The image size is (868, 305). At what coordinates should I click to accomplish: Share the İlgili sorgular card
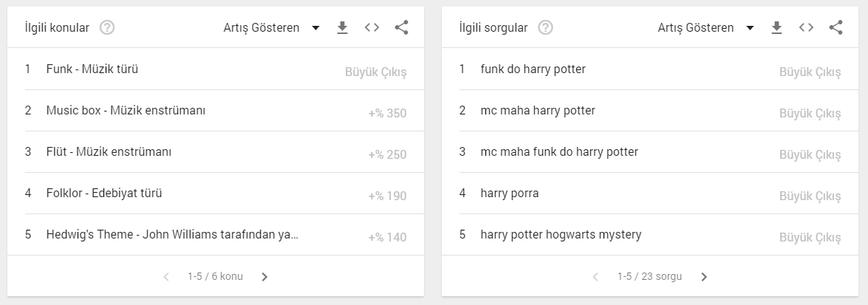(x=835, y=27)
